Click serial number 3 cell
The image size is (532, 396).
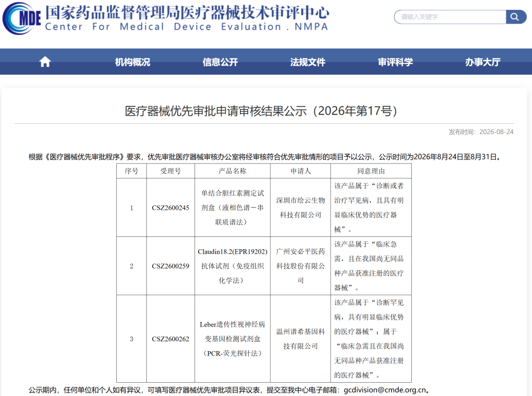(x=132, y=339)
